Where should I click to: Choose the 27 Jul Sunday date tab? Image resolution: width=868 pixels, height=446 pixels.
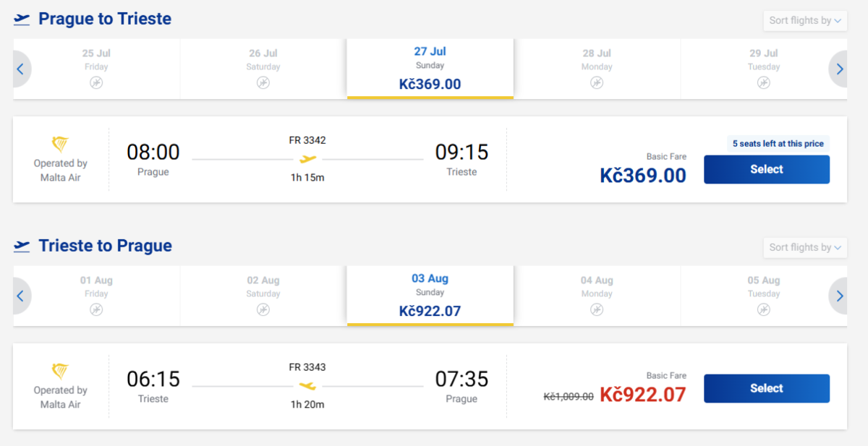430,69
